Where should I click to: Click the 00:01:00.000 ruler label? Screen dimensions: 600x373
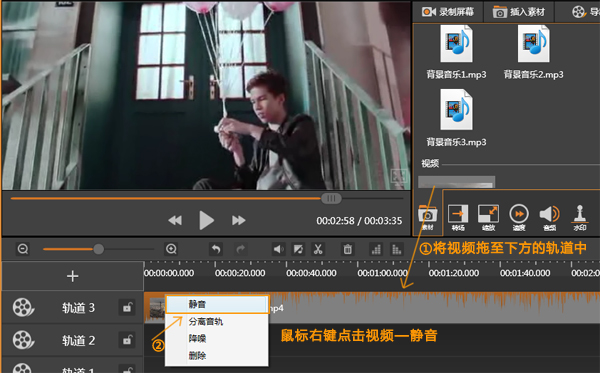pyautogui.click(x=382, y=273)
